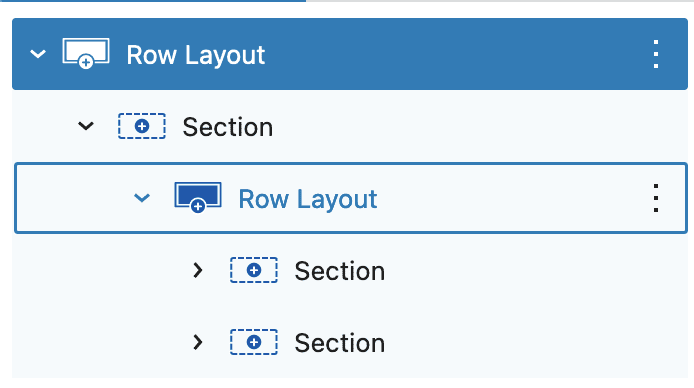694x388 pixels.
Task: Click the last Section's dashed plus icon
Action: point(254,342)
